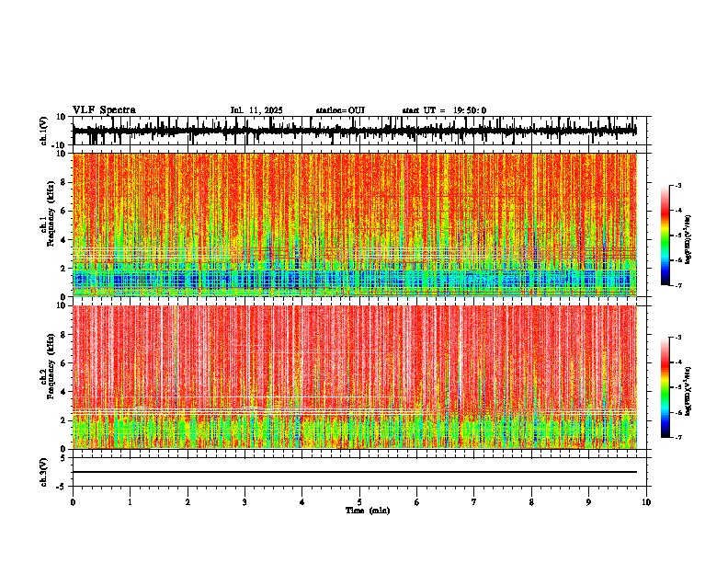Click time axis tick label "6"
Image resolution: width=728 pixels, height=563 pixels.
pyautogui.click(x=417, y=502)
